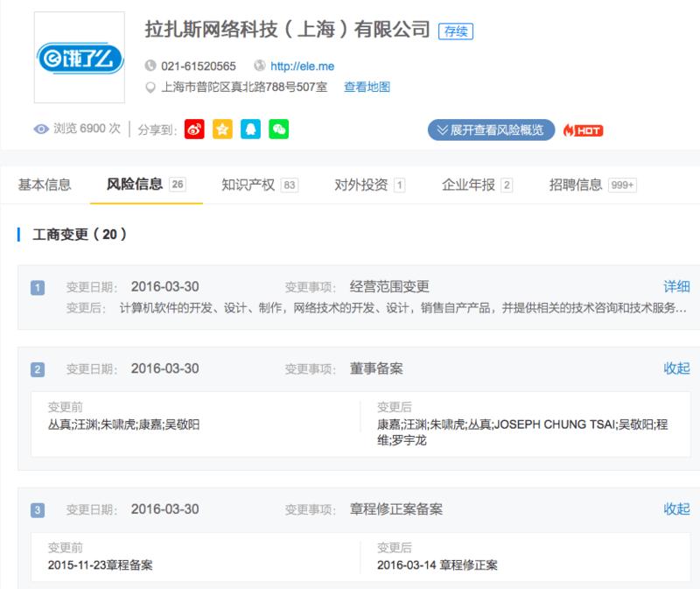
Task: Click the 查看地图 view map link
Action: [367, 88]
